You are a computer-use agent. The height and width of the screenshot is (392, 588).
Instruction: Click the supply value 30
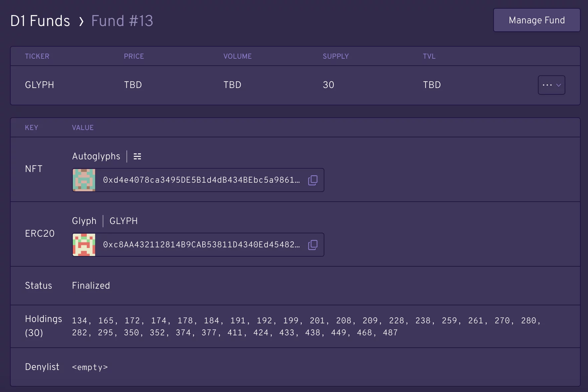(328, 85)
